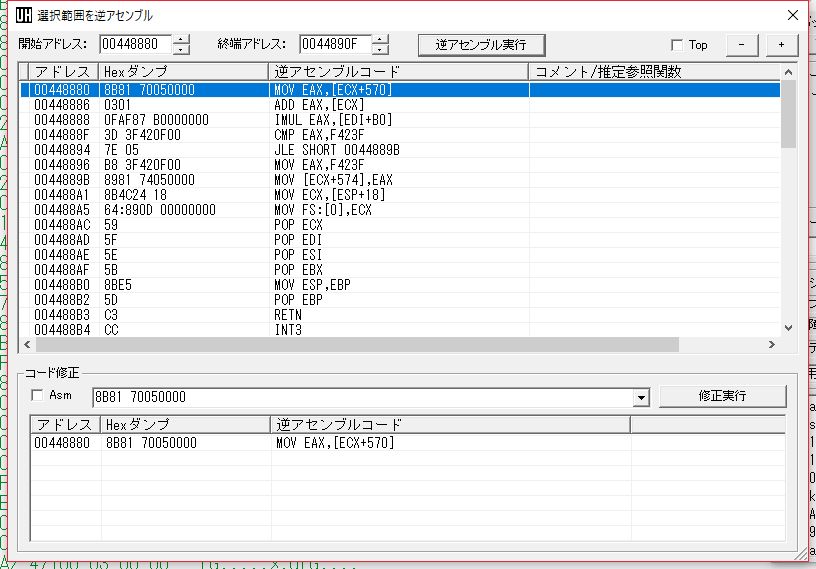Screen dimensions: 816x569
Task: Click the 逆アセンブル実行 button
Action: point(481,45)
